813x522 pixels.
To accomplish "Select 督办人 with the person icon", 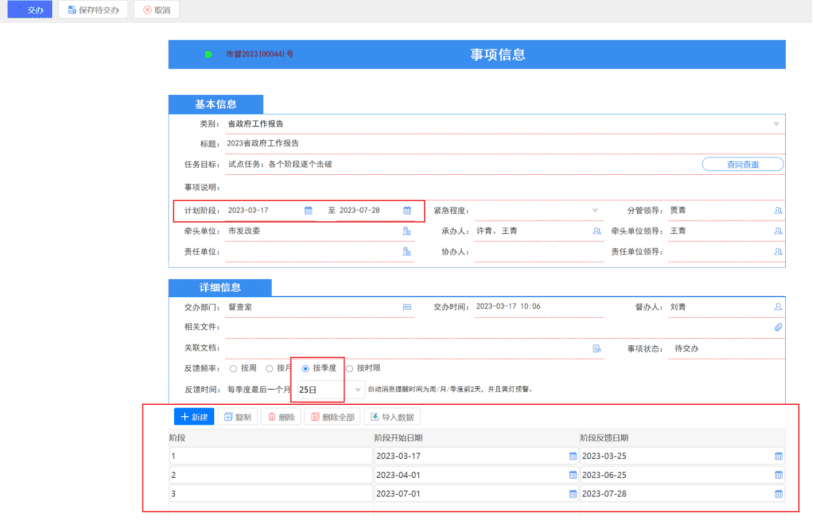I will (x=778, y=307).
